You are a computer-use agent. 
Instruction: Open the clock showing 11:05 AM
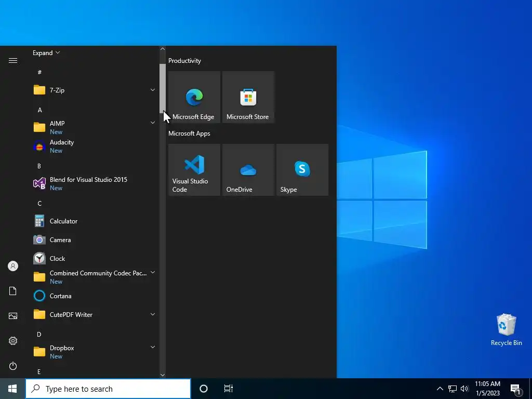(487, 389)
